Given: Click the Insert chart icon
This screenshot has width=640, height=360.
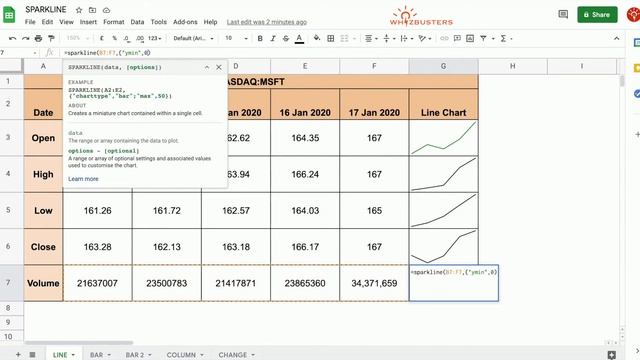Looking at the screenshot, I should point(470,38).
